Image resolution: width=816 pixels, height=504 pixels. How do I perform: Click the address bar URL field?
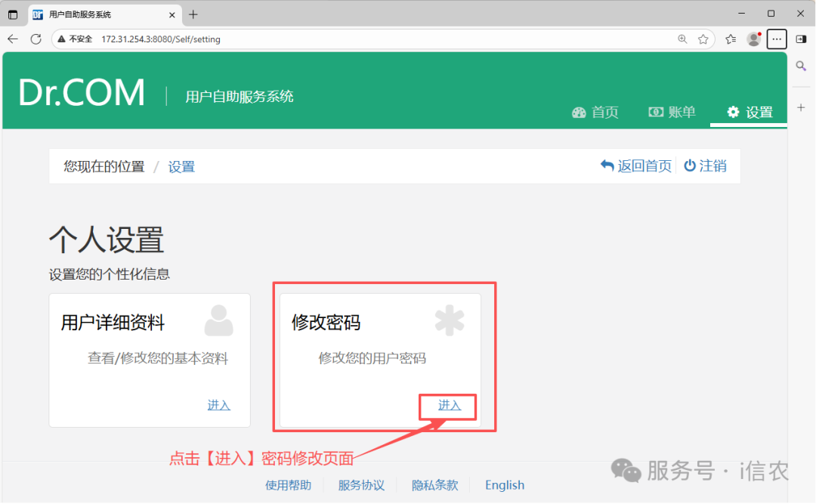[378, 39]
